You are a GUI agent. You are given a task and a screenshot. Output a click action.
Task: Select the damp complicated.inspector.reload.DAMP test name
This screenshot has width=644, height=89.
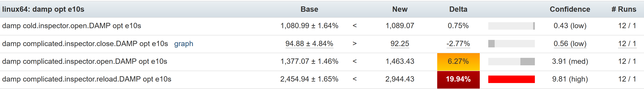pyautogui.click(x=87, y=79)
